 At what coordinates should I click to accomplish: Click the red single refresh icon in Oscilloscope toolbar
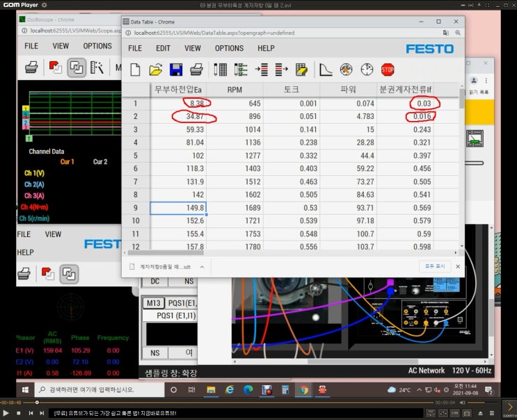coord(56,67)
